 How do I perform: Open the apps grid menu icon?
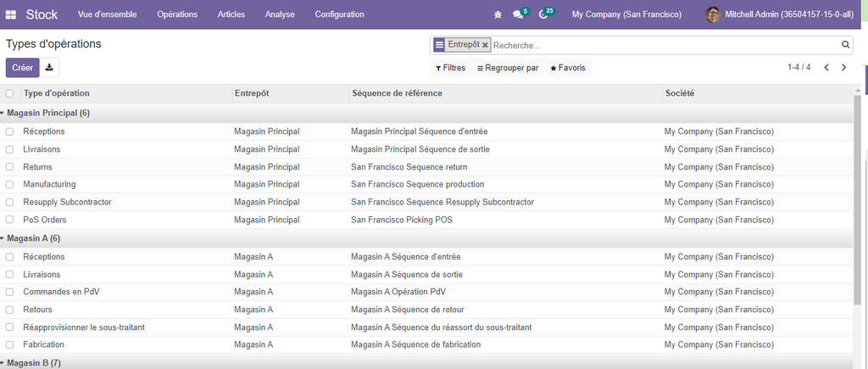(11, 14)
